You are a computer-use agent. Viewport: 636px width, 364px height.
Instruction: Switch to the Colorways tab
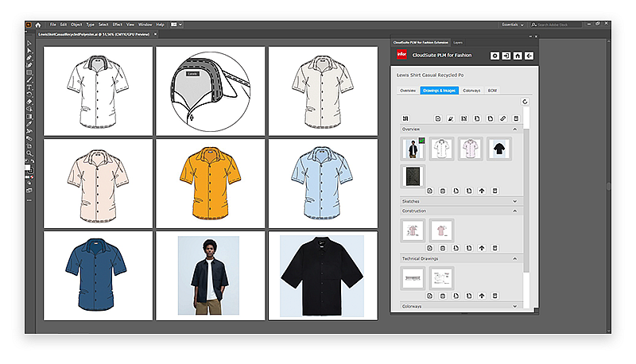tap(471, 91)
